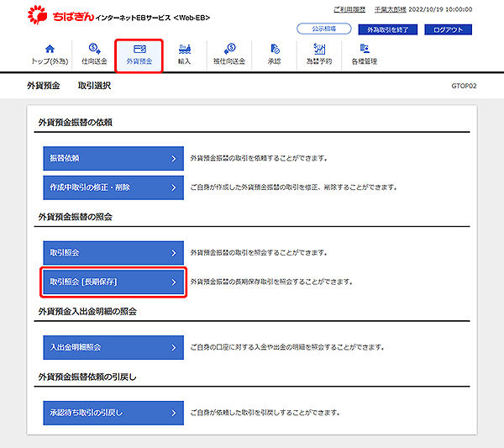Viewport: 504px width, 448px height.
Task: Click the chevron arrow on 振替依頼
Action: [174, 158]
